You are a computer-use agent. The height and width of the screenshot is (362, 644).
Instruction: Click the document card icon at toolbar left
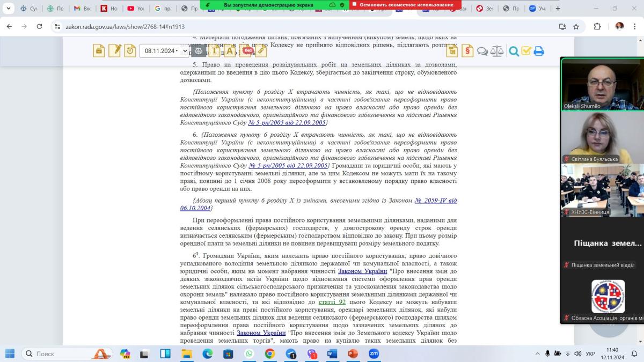click(99, 51)
